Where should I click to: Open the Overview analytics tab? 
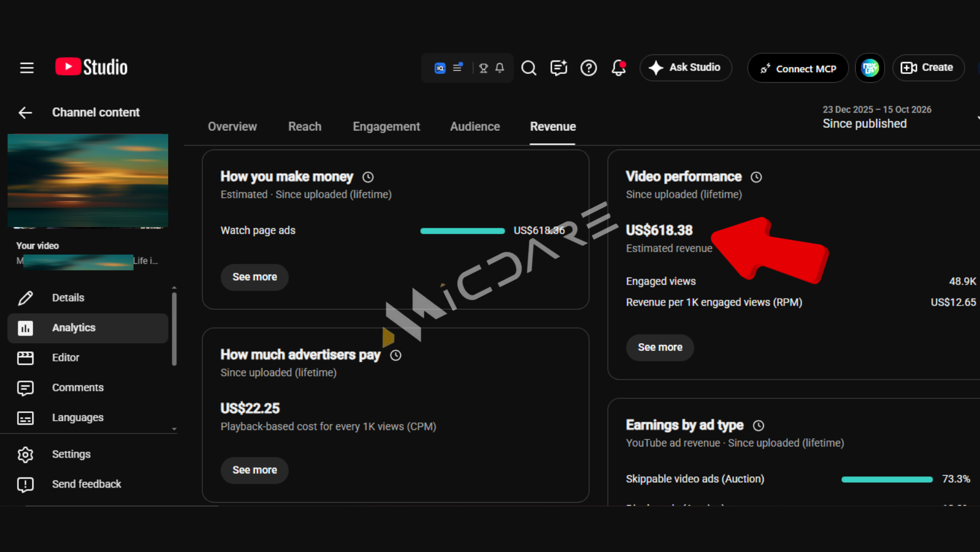(x=232, y=127)
